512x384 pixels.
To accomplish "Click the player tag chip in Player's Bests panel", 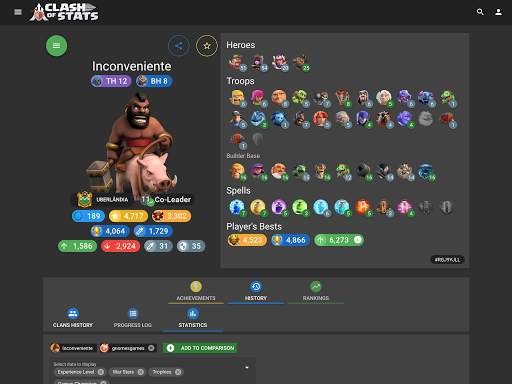I will [x=447, y=260].
